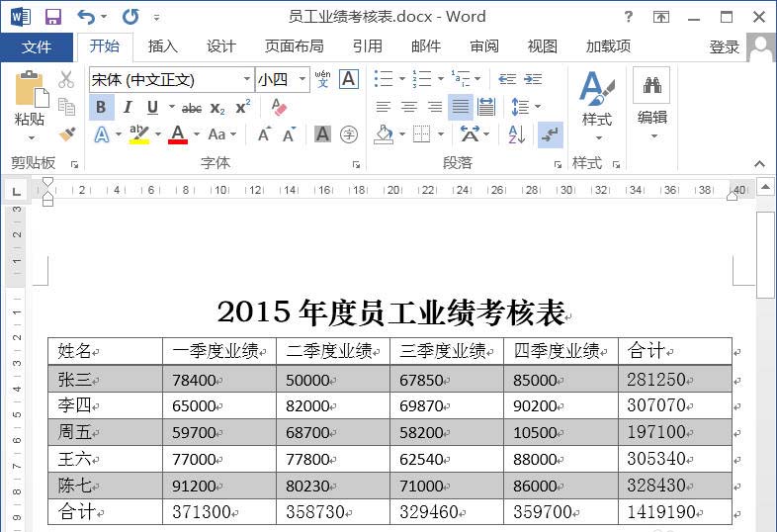Apply strikethrough with the abc icon
Image resolution: width=777 pixels, height=532 pixels.
pyautogui.click(x=192, y=107)
